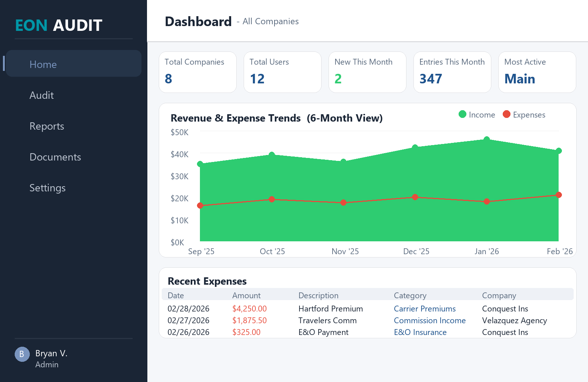Click the green Income legend dot
Screen dimensions: 588x382
[x=462, y=114]
